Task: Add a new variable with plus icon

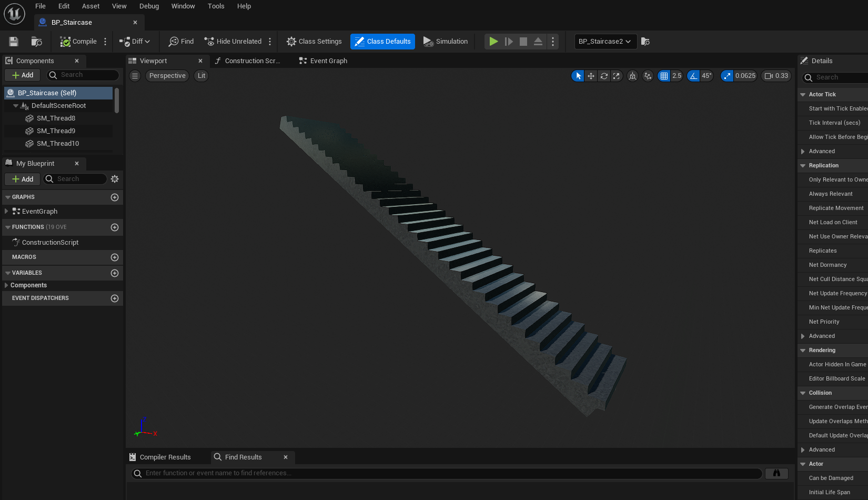Action: pyautogui.click(x=115, y=273)
